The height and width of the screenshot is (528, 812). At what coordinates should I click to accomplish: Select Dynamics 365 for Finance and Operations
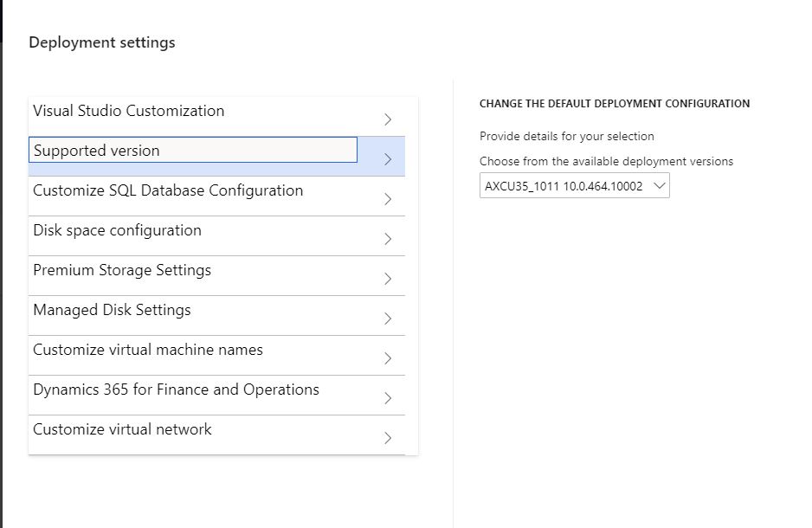176,390
